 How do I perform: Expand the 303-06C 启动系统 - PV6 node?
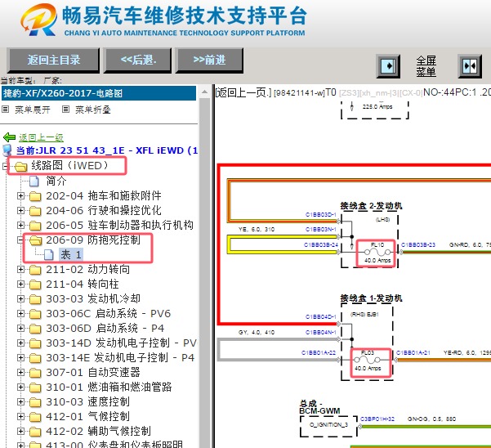click(20, 314)
